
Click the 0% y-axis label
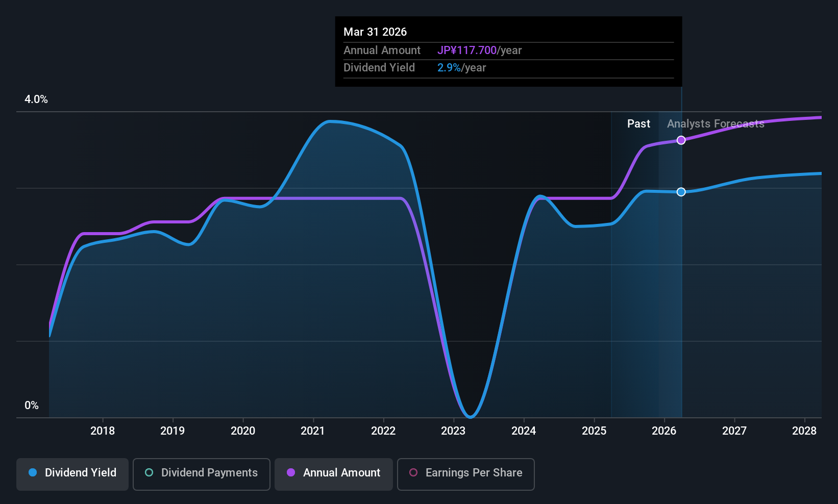click(32, 406)
